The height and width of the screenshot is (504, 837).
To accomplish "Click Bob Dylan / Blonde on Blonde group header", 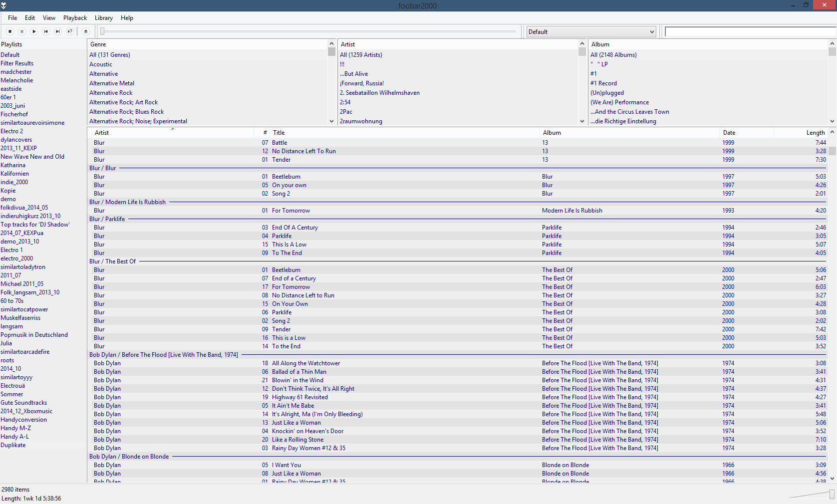I will (x=458, y=457).
